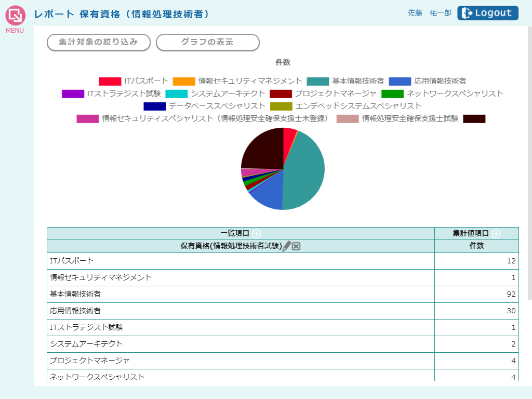Click the 件数 column header
Screen dimensions: 532x399
476,246
